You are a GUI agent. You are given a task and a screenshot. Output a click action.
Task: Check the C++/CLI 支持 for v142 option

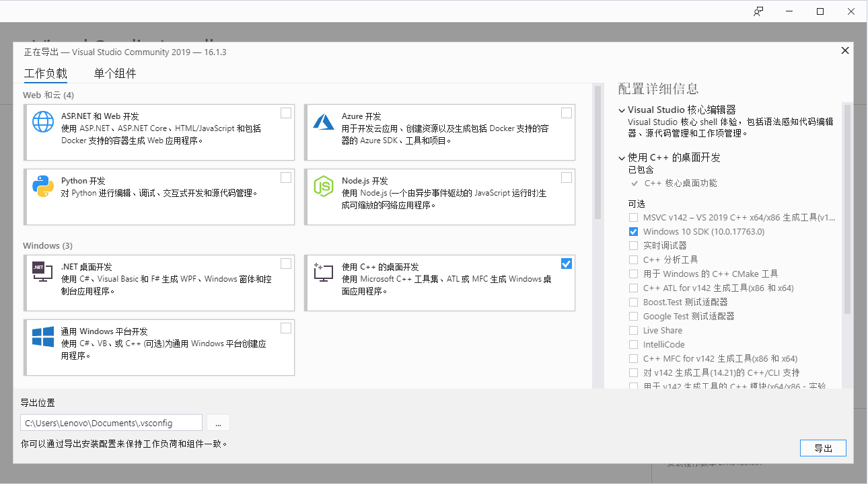click(633, 372)
